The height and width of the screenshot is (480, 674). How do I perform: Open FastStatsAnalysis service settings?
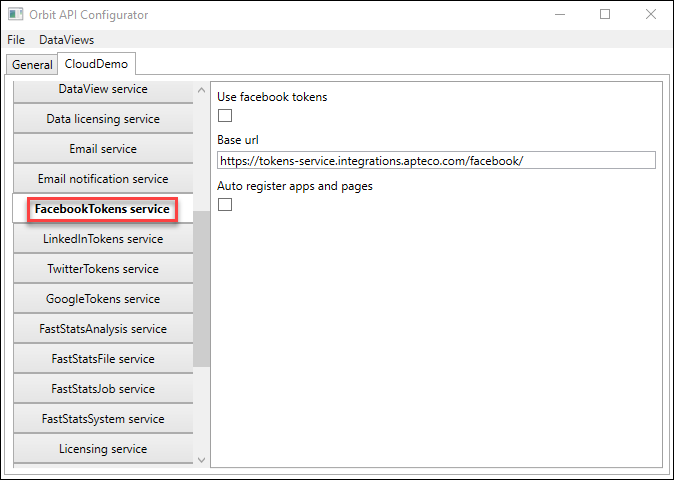(103, 329)
